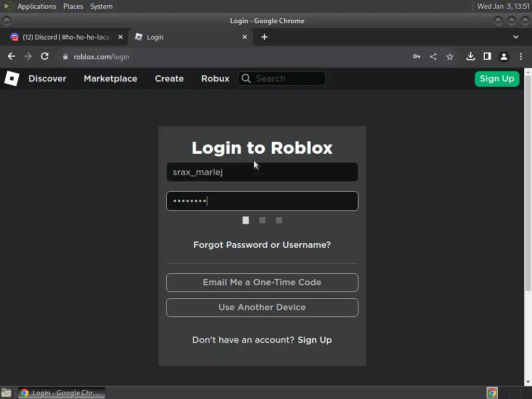The height and width of the screenshot is (399, 532).
Task: Open the Robux page
Action: point(216,78)
